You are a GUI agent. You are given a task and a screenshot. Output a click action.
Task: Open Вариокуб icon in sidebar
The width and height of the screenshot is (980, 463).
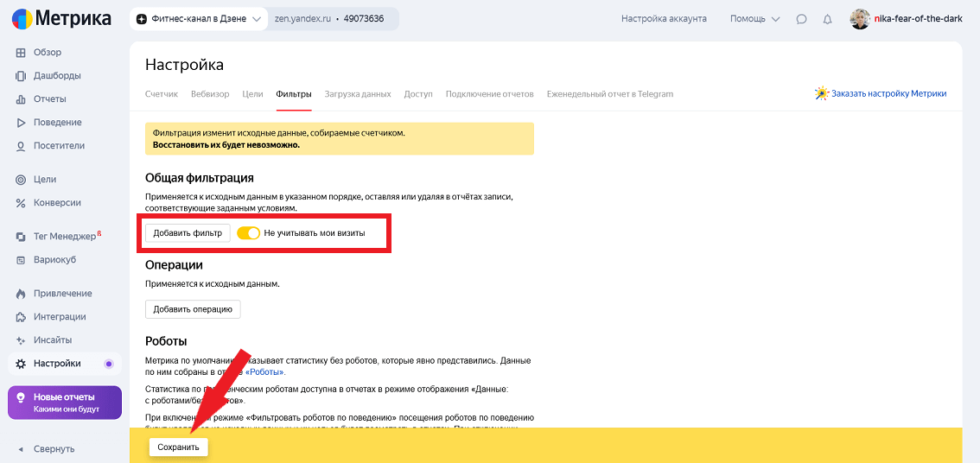pyautogui.click(x=21, y=260)
